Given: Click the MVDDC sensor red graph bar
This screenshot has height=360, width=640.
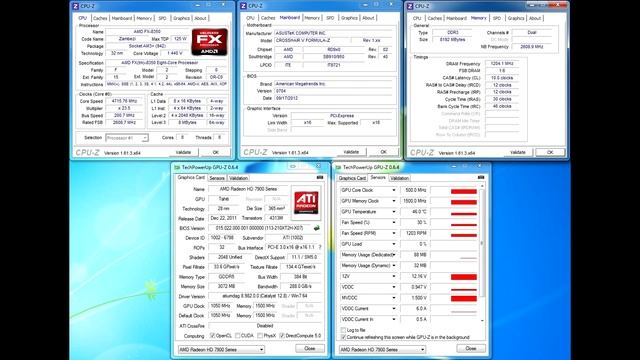Looking at the screenshot, I should (464, 299).
